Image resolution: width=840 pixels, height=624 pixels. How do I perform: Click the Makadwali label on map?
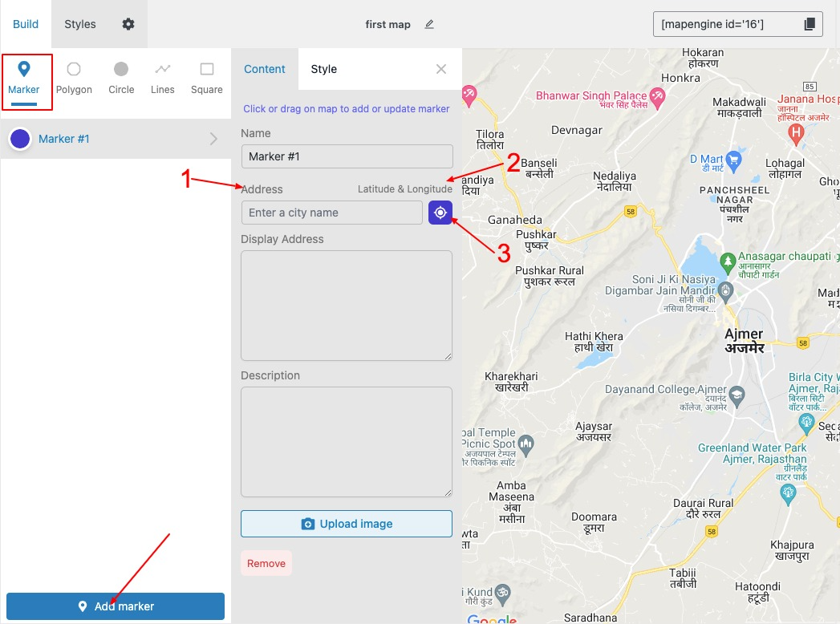pyautogui.click(x=739, y=107)
